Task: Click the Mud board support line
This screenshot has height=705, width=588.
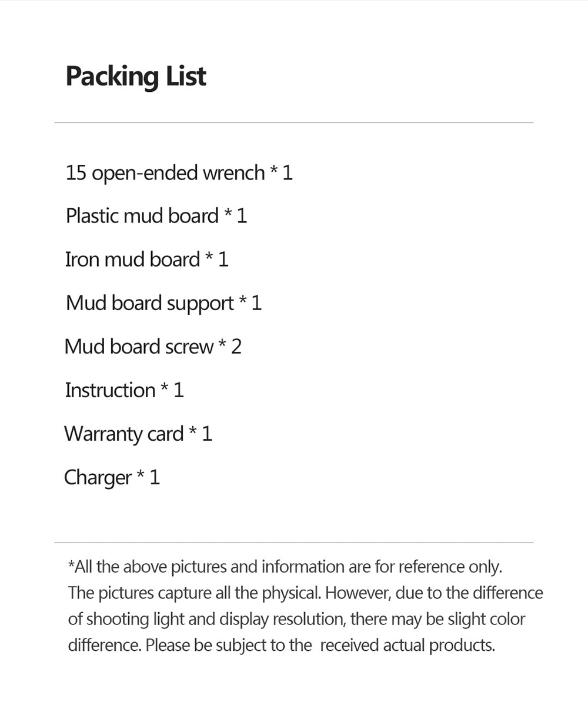Action: pos(163,304)
